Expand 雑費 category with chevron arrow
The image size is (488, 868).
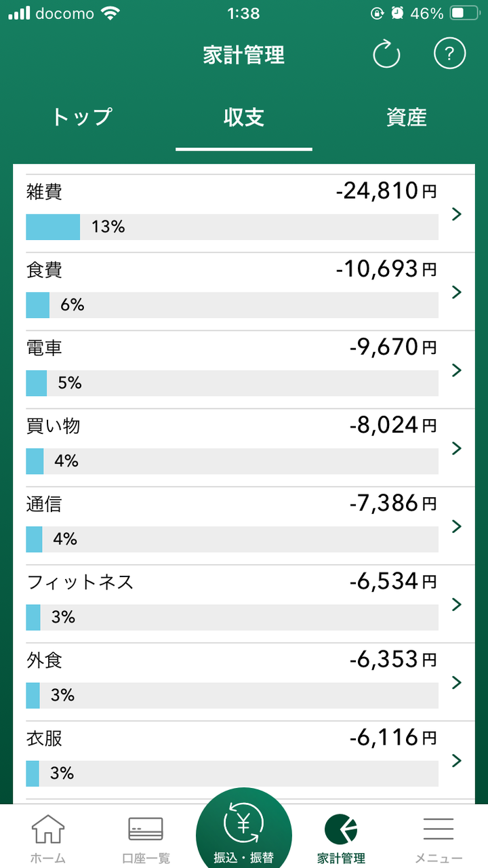(456, 214)
